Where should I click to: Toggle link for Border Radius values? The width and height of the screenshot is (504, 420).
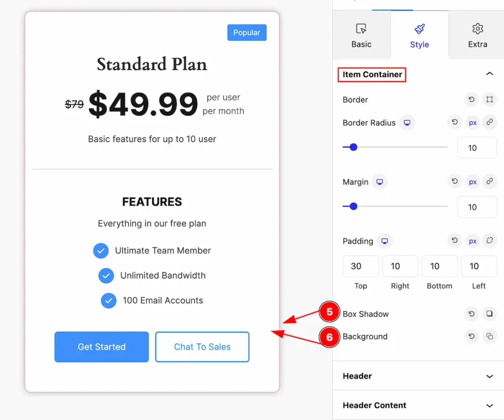click(x=489, y=122)
